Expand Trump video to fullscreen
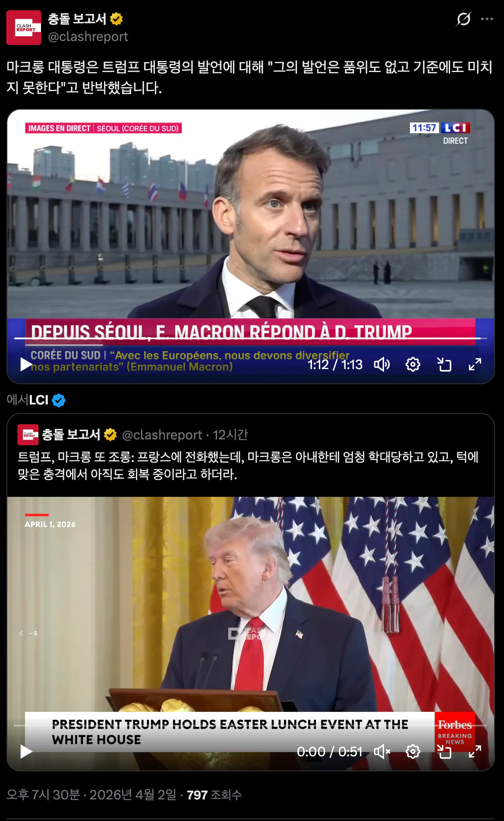This screenshot has width=504, height=821. (475, 752)
